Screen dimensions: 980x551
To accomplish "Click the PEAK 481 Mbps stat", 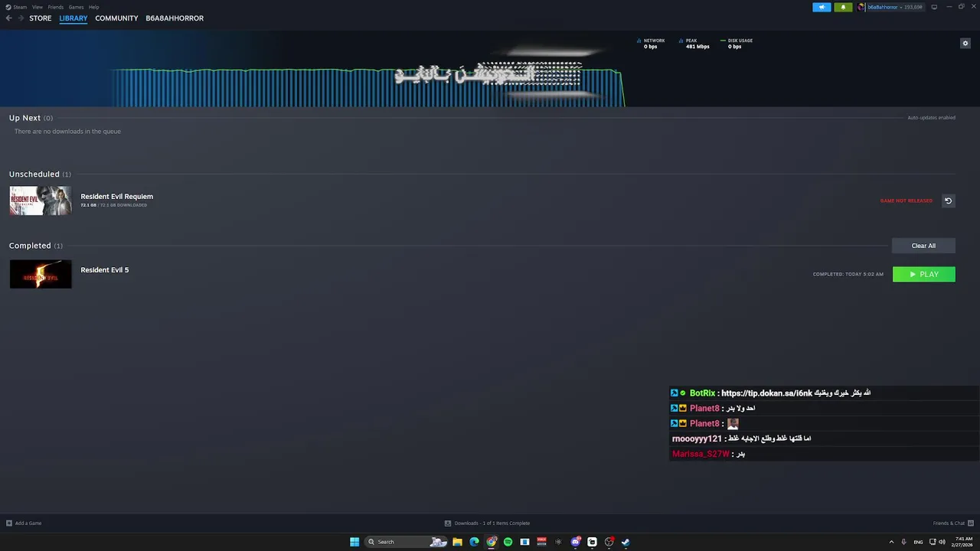I will pos(694,44).
